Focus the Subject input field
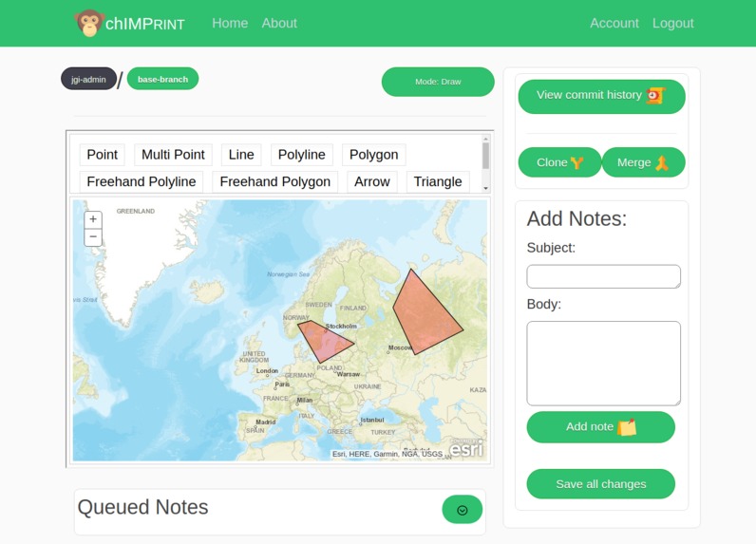Image resolution: width=756 pixels, height=544 pixels. 604,276
